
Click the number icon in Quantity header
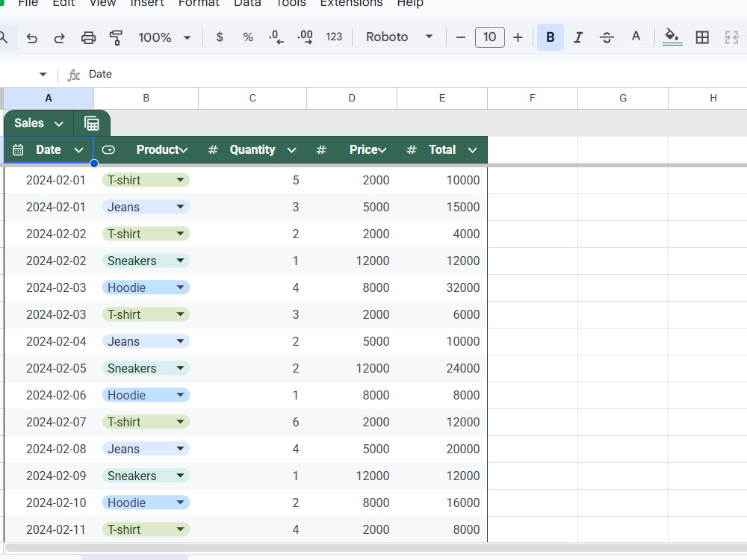(213, 150)
